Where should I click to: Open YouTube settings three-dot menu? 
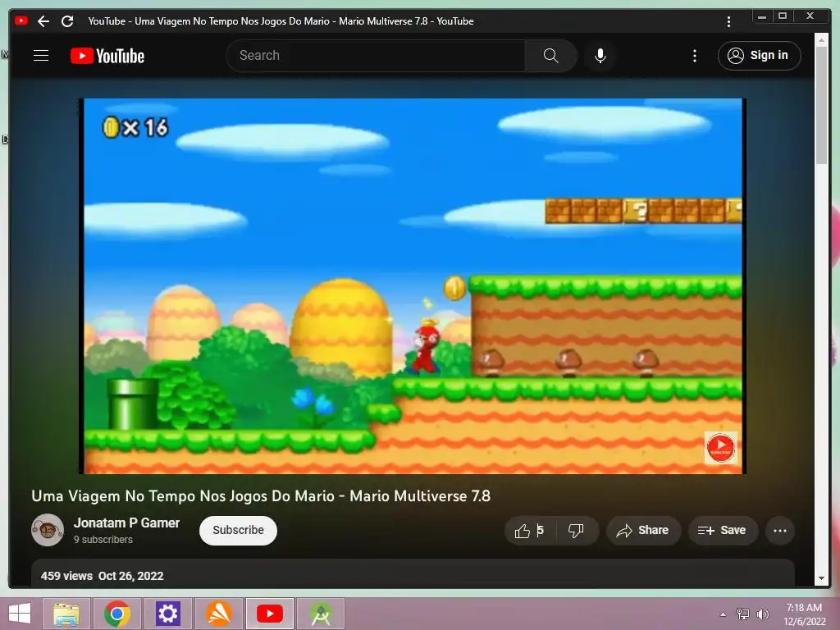pos(694,56)
